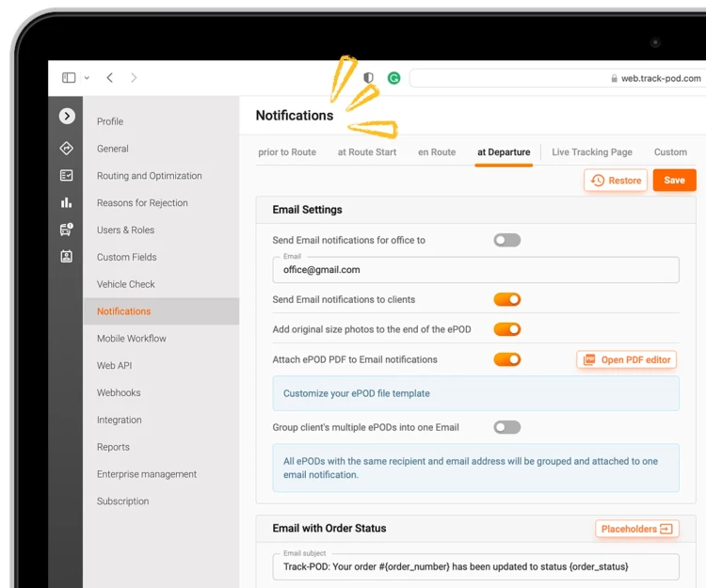Open the orders checklist icon in sidebar
The height and width of the screenshot is (588, 706).
click(x=66, y=175)
